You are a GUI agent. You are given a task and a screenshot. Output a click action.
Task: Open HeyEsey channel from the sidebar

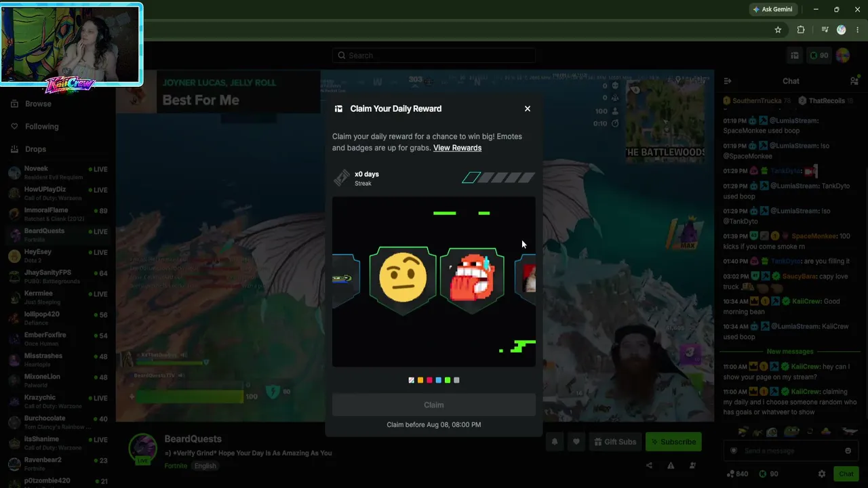point(57,256)
